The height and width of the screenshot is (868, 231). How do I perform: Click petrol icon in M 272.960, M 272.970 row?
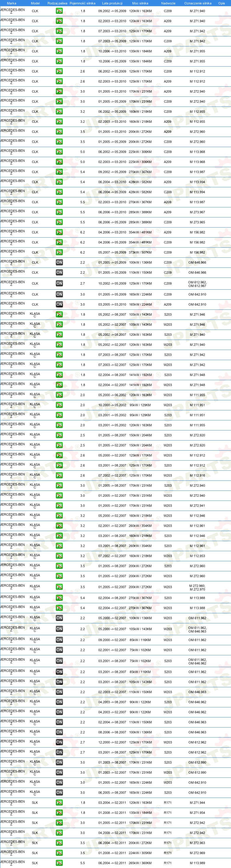point(59,587)
